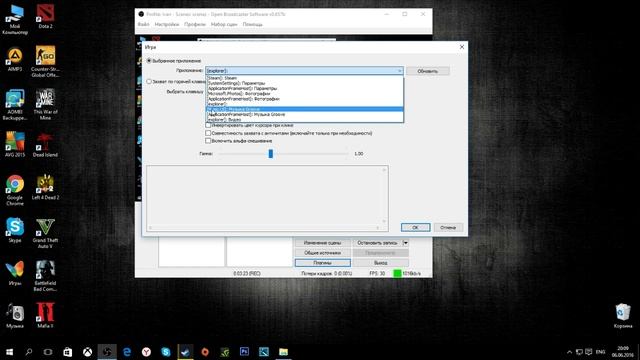640x360 pixels.
Task: Click the Отмена cancel button
Action: click(x=448, y=227)
